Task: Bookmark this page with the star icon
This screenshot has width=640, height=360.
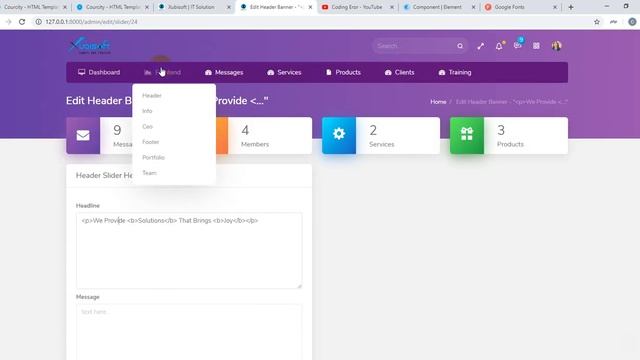Action: pos(597,22)
